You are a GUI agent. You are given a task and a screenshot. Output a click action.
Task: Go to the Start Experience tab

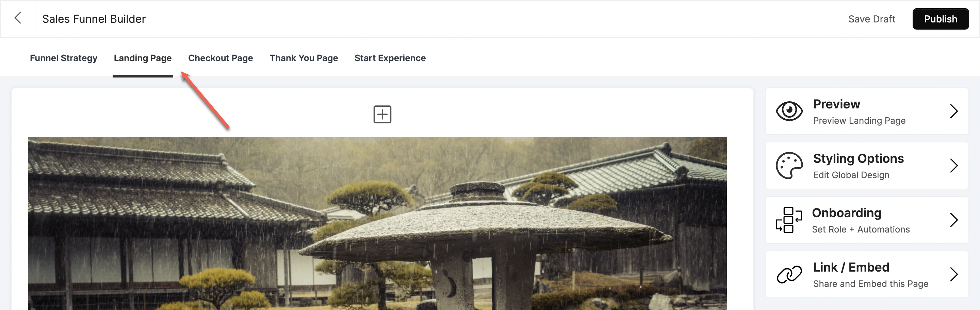[390, 58]
